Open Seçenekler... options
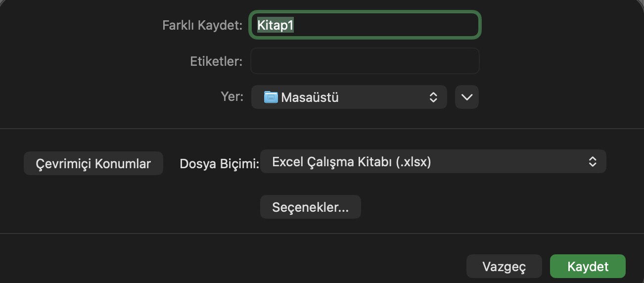This screenshot has height=283, width=644. (x=311, y=207)
